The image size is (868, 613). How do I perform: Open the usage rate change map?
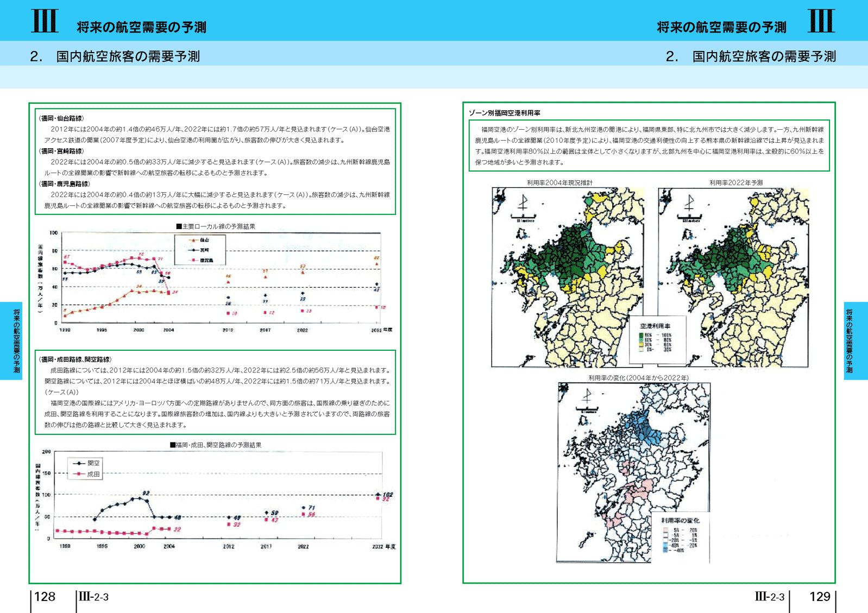[x=633, y=472]
